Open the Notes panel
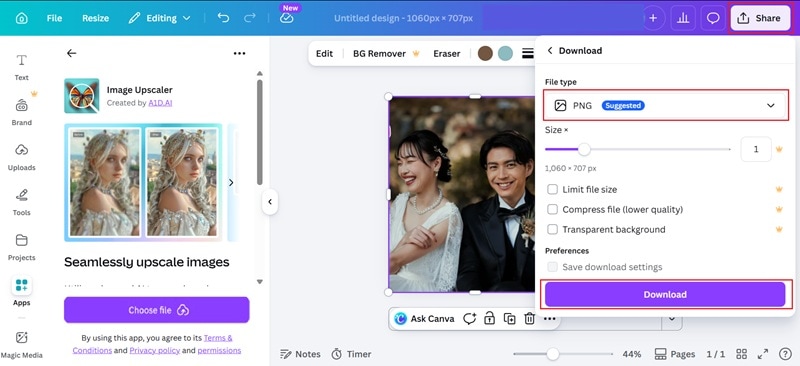 tap(301, 354)
